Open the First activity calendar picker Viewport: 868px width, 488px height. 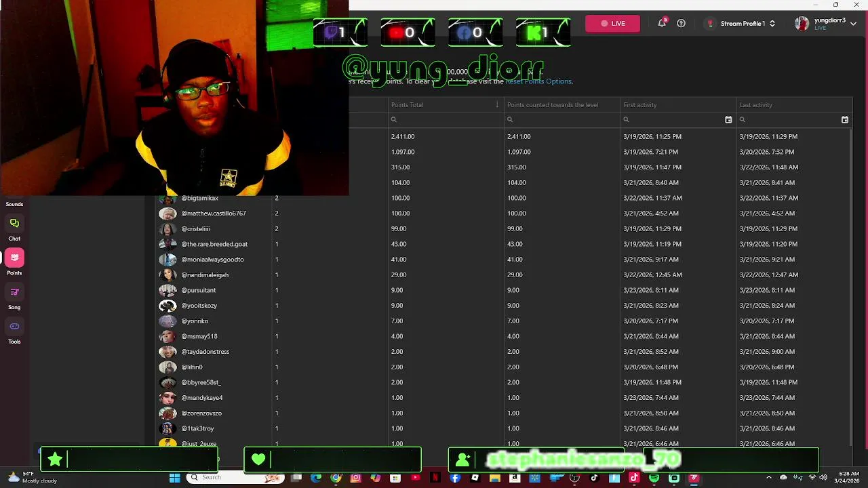pos(728,120)
